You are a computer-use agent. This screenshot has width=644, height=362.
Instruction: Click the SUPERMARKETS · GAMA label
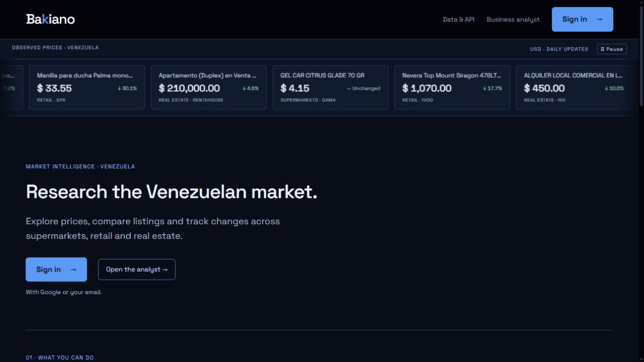point(308,100)
